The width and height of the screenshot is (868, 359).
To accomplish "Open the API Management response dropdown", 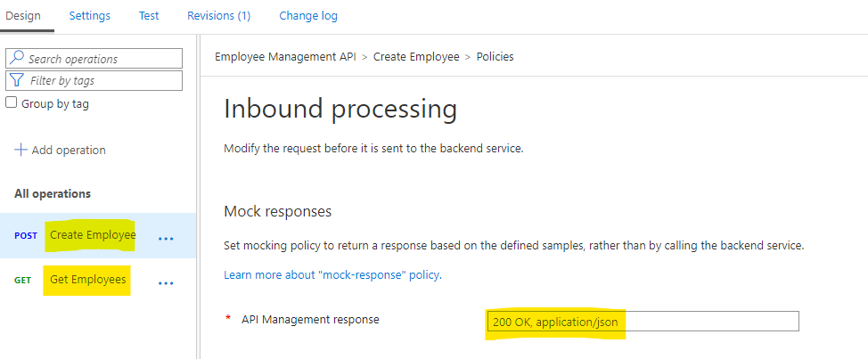I will tap(642, 321).
